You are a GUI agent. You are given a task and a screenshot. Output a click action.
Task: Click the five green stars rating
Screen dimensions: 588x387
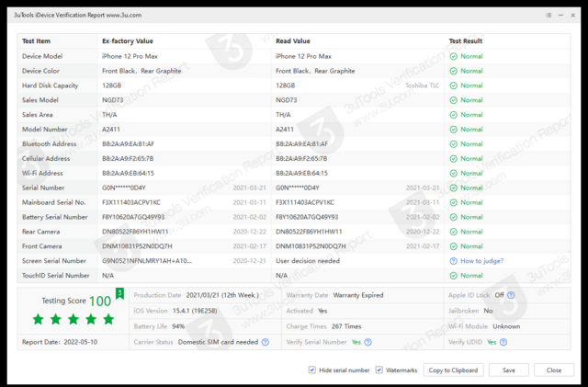click(x=73, y=319)
